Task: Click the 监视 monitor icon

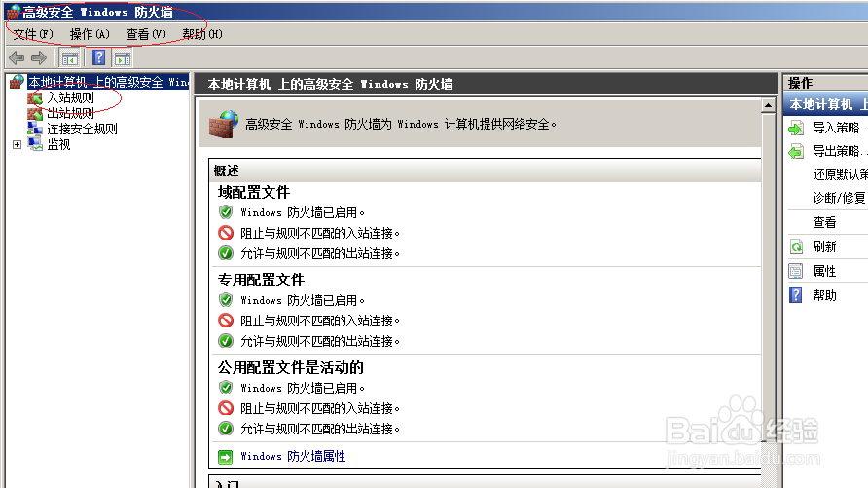Action: click(x=35, y=144)
